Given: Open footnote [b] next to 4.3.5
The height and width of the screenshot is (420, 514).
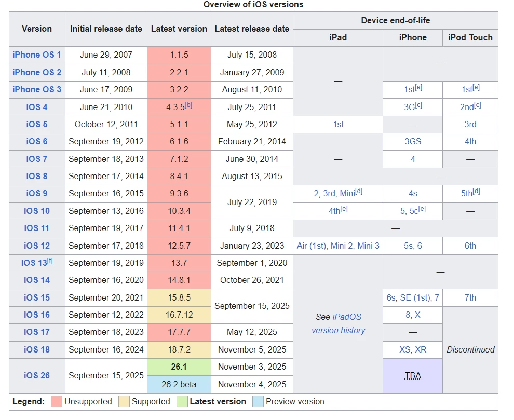Looking at the screenshot, I should tap(188, 105).
